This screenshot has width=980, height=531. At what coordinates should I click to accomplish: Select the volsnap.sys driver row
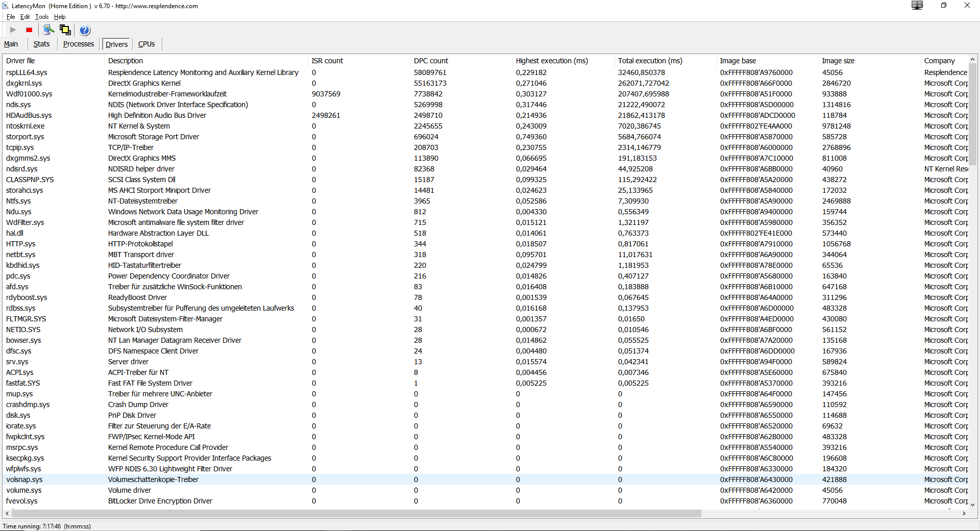pyautogui.click(x=485, y=479)
